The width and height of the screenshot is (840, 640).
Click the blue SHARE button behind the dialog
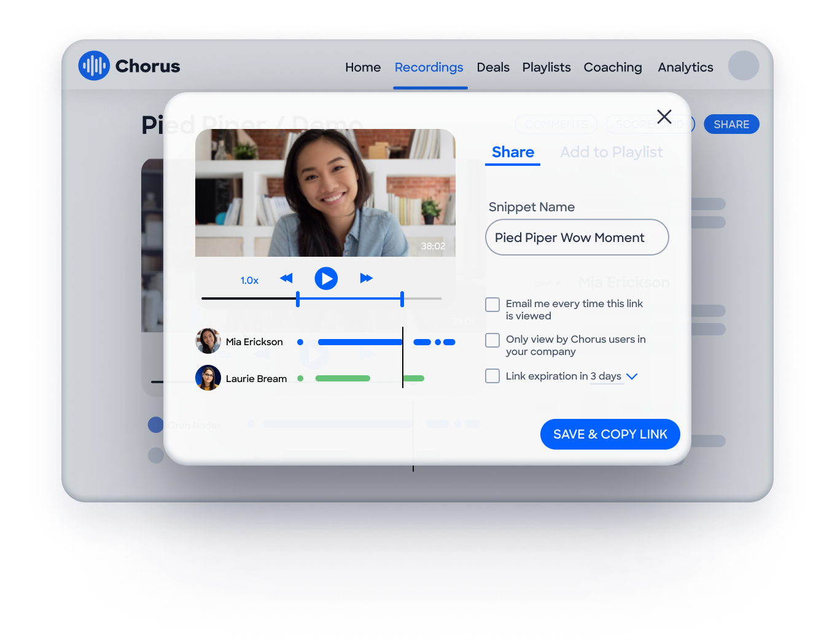731,124
